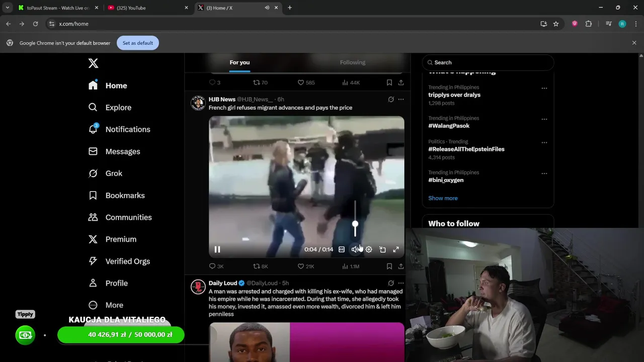Viewport: 644px width, 362px height.
Task: Repost the HJB News post (8K)
Action: tap(261, 266)
